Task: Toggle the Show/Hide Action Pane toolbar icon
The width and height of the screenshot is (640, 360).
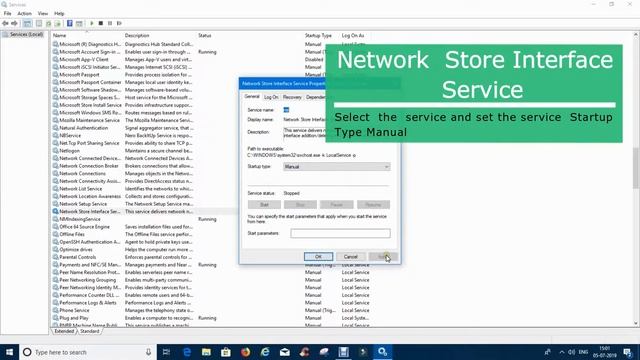Action: tap(79, 23)
